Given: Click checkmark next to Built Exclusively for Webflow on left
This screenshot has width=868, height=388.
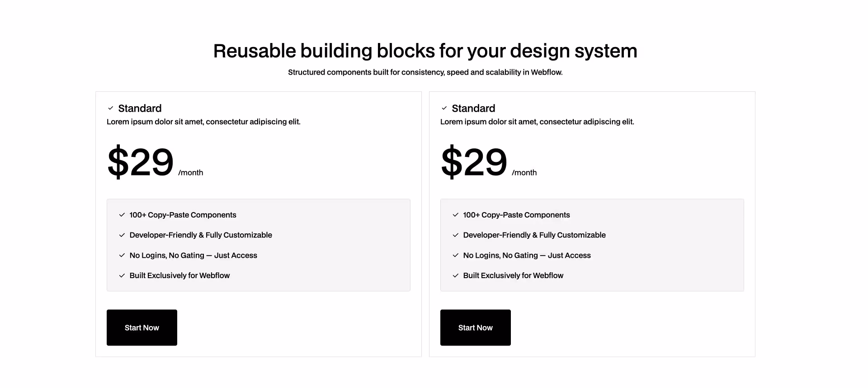Looking at the screenshot, I should point(122,275).
